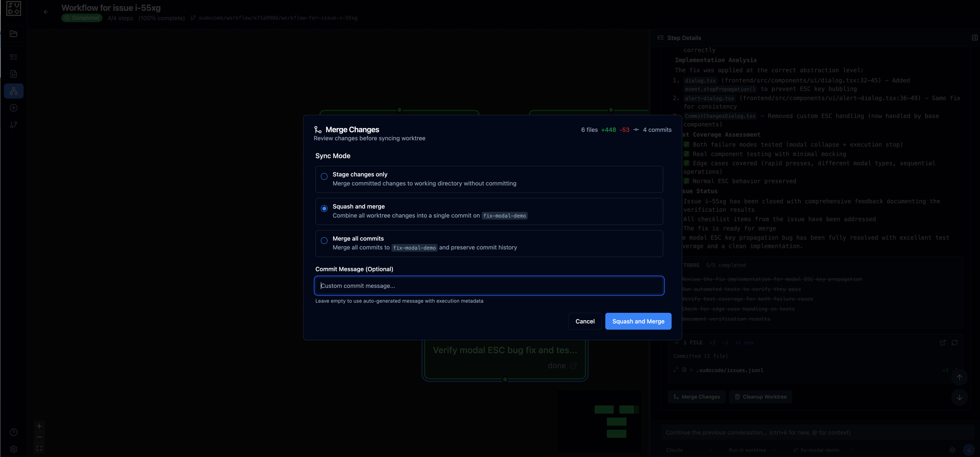The height and width of the screenshot is (457, 980).
Task: Click the custom commit message field
Action: [489, 286]
